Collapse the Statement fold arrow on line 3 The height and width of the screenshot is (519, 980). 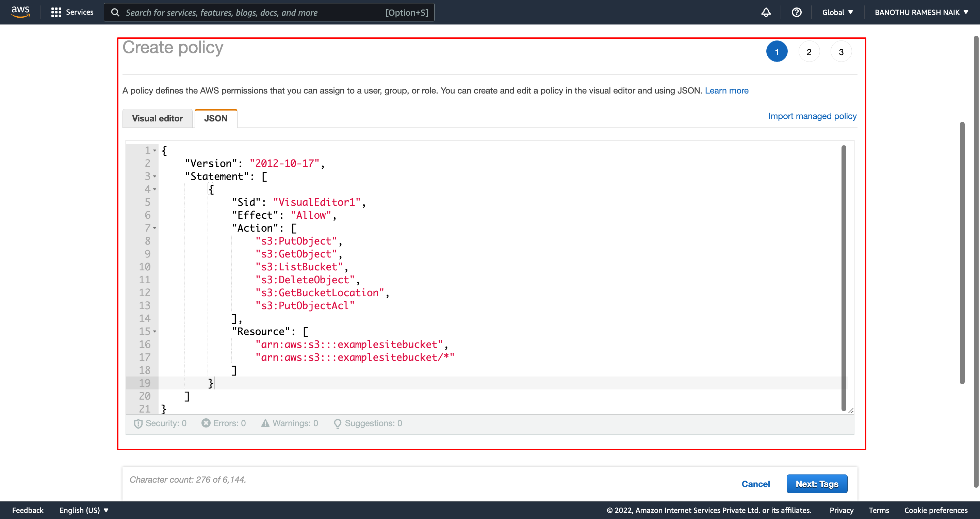click(155, 177)
